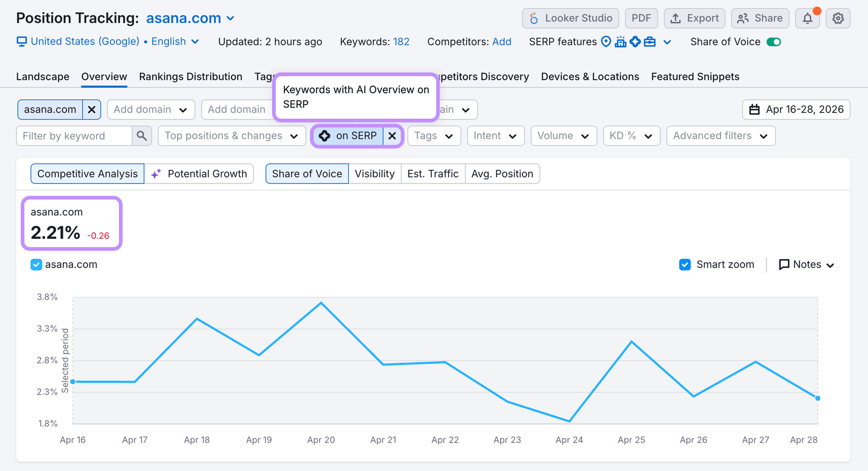The image size is (868, 471).
Task: Click the SERP features briefcase icon
Action: coord(650,42)
